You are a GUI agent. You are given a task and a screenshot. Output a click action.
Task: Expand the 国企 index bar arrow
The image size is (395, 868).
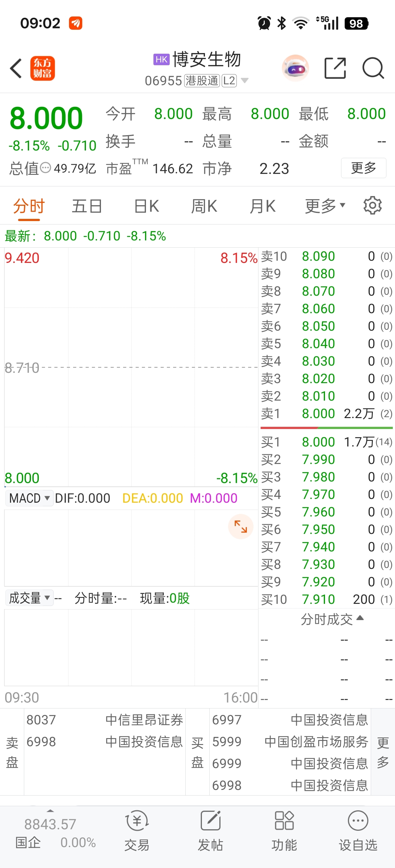pos(50,810)
